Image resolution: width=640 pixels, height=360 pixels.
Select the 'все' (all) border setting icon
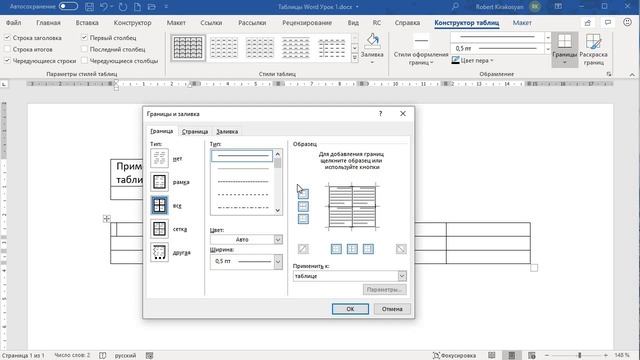pos(159,205)
